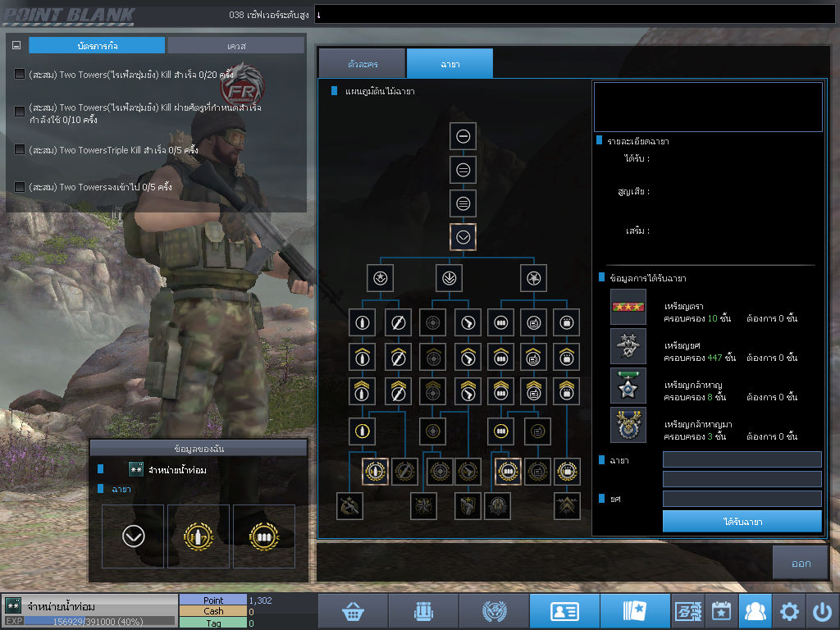Select the three-line title icon in tree
The height and width of the screenshot is (630, 840).
463,203
